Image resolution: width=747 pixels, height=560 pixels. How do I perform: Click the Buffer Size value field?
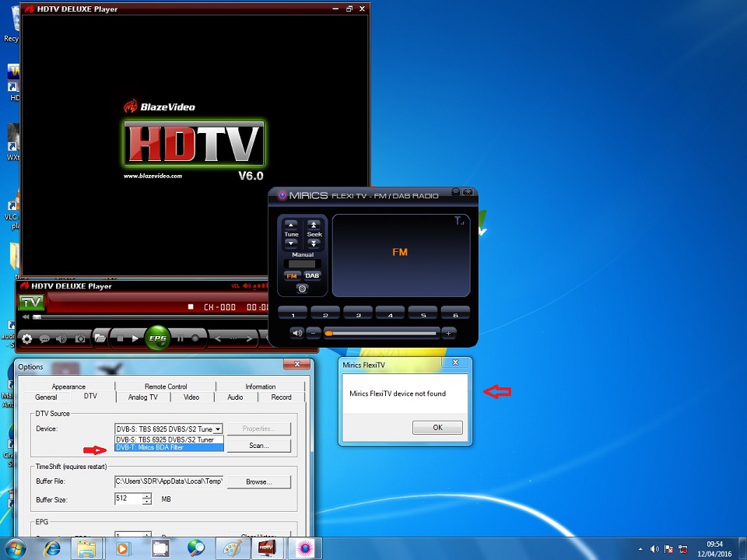[128, 499]
